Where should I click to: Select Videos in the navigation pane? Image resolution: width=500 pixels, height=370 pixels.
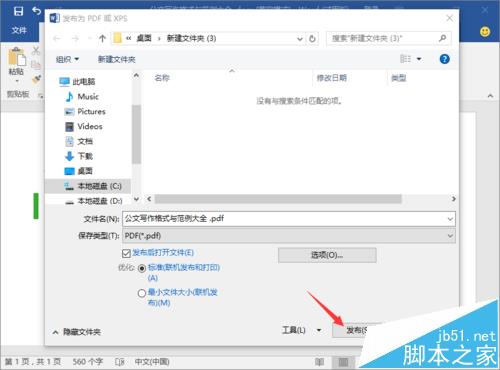[x=84, y=126]
